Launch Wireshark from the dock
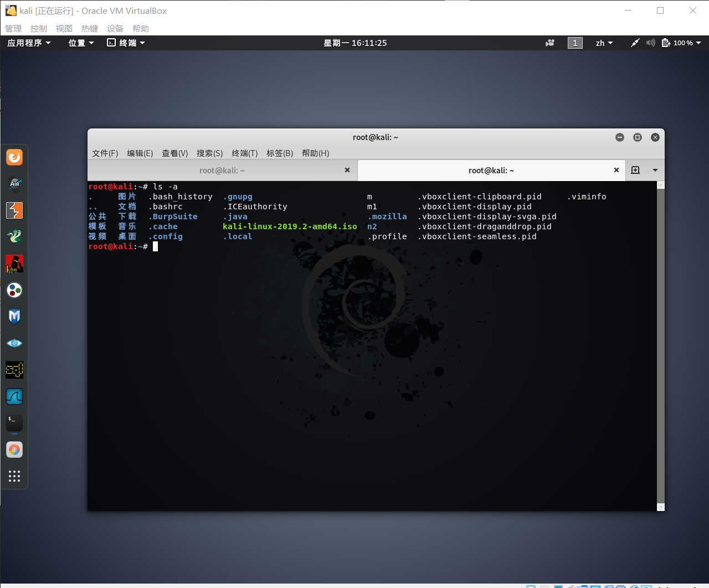This screenshot has height=588, width=709. (14, 396)
